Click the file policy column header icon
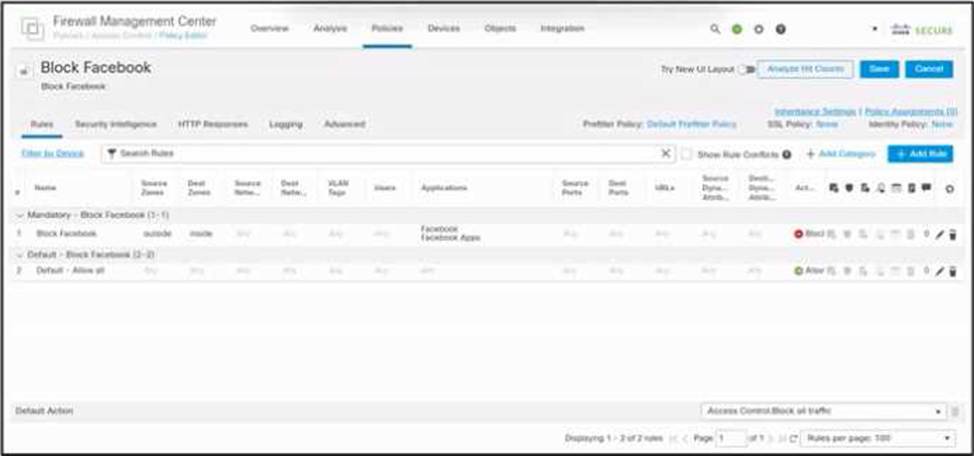The image size is (974, 456). (864, 188)
